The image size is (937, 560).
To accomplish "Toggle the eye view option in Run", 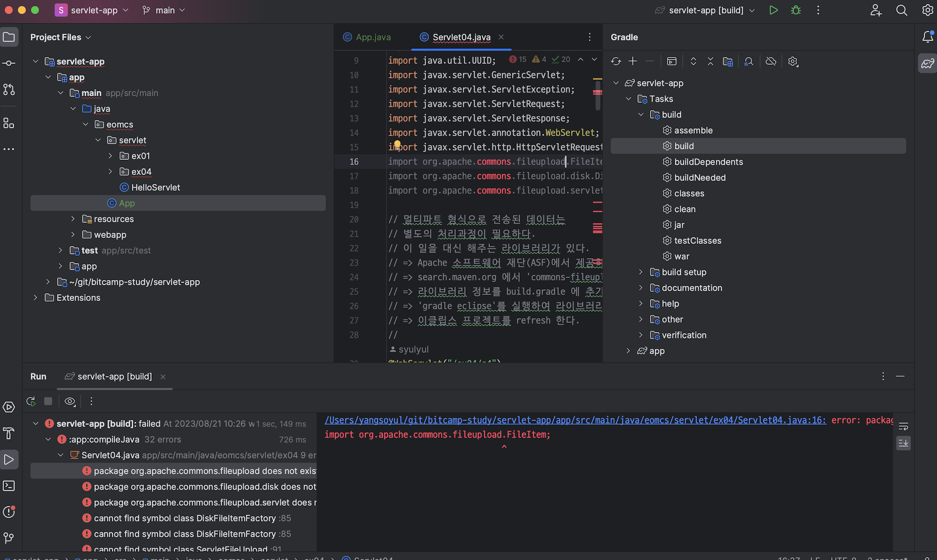I will [x=70, y=401].
